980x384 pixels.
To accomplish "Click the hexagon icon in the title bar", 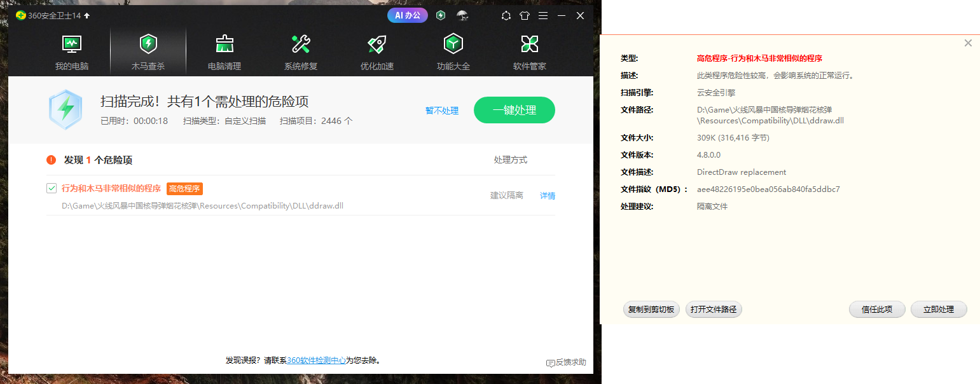I will pos(506,16).
